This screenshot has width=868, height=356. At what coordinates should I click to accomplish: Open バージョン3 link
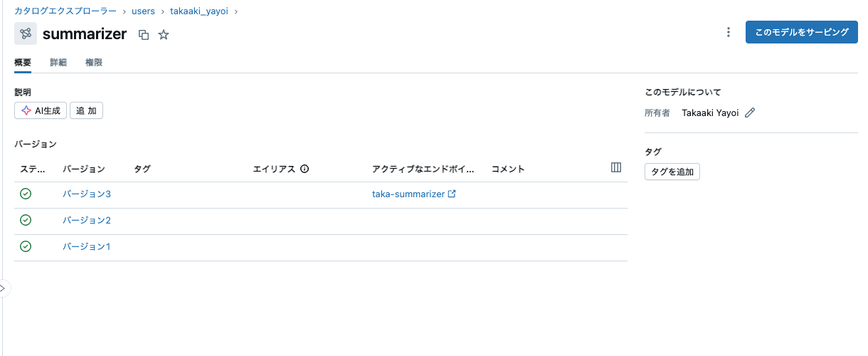click(x=87, y=194)
